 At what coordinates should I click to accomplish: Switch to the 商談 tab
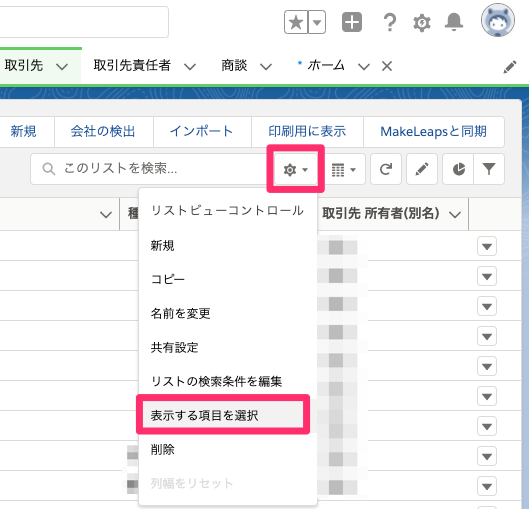coord(234,65)
